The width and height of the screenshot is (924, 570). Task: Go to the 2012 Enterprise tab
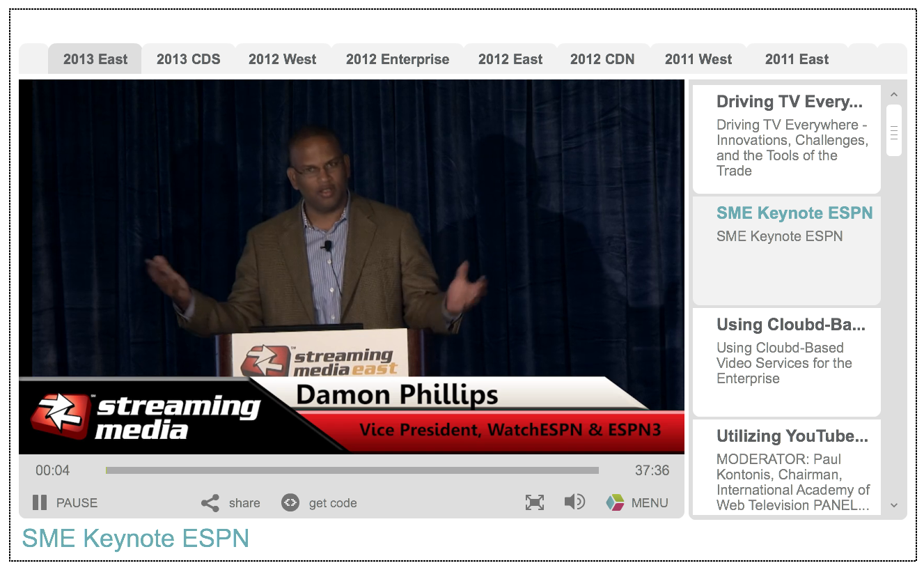click(x=398, y=59)
